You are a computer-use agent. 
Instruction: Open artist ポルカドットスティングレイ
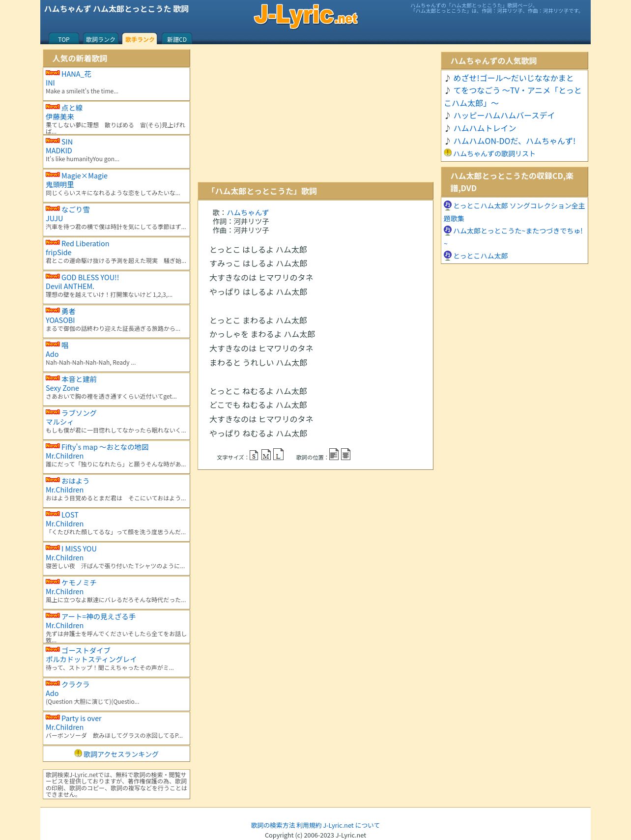[91, 660]
